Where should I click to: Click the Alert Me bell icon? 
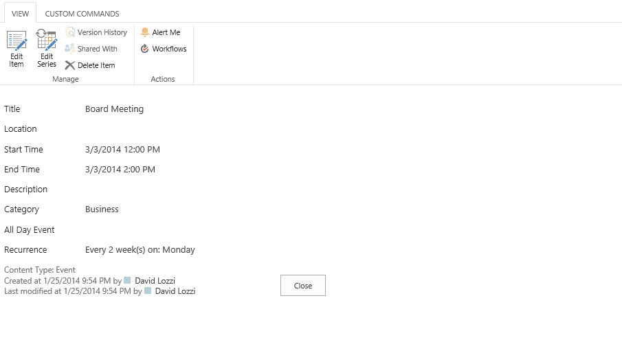[x=145, y=32]
